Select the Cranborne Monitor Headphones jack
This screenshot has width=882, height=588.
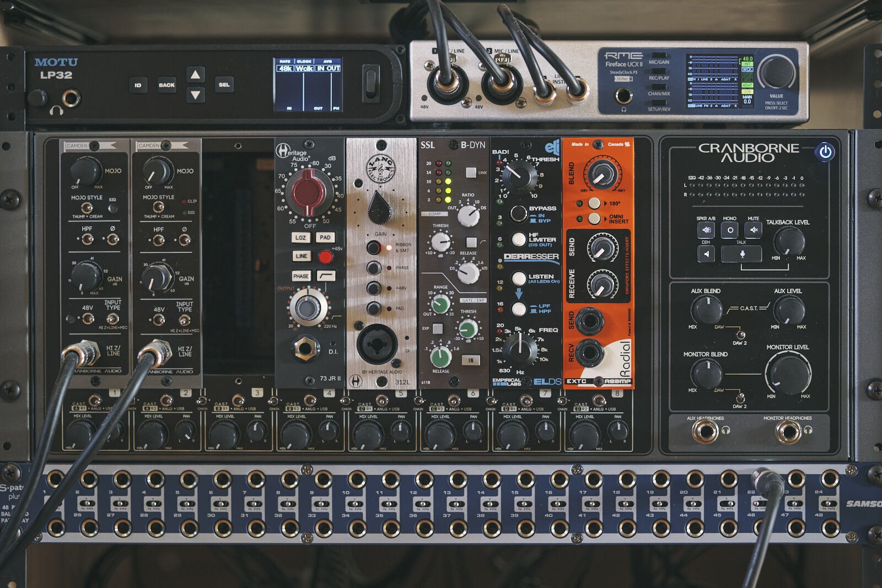pyautogui.click(x=788, y=433)
